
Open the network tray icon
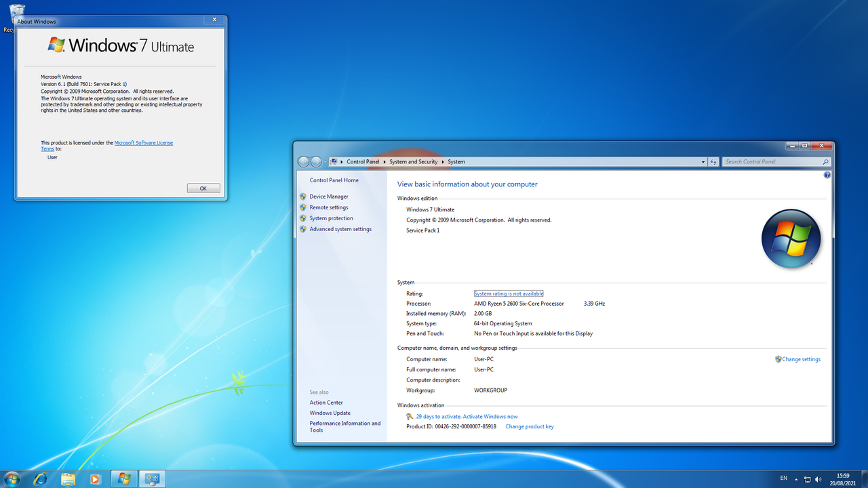(x=808, y=479)
